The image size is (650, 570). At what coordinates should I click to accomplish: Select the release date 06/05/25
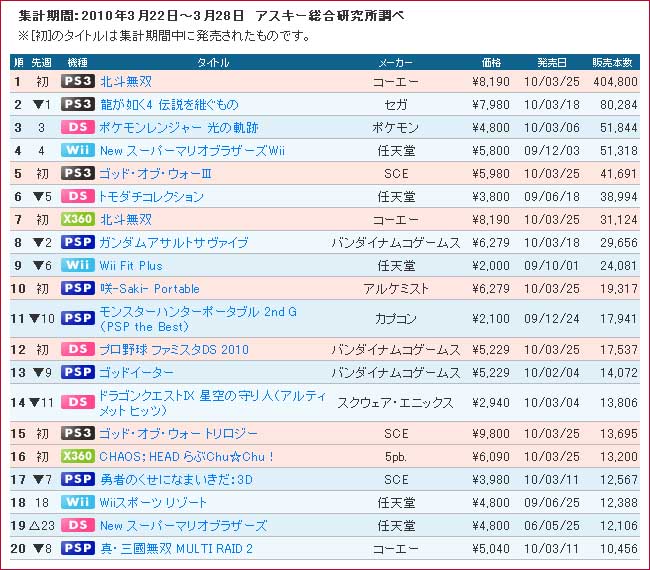(552, 526)
